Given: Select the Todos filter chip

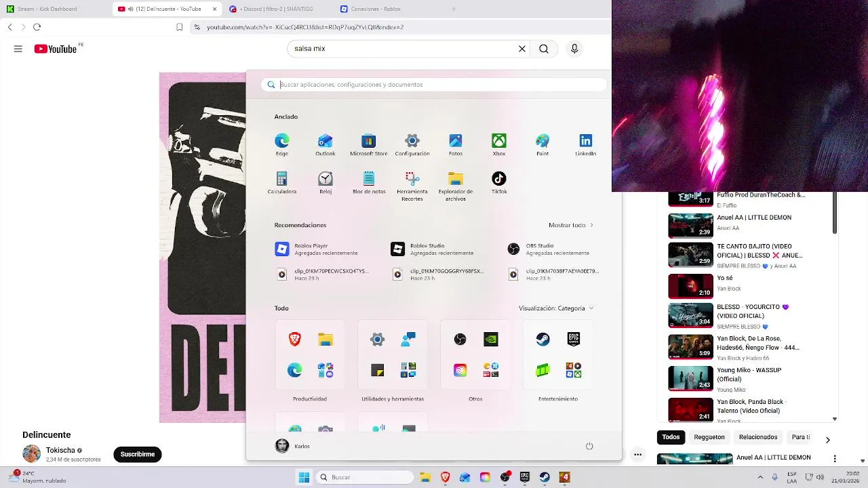Looking at the screenshot, I should click(x=671, y=437).
